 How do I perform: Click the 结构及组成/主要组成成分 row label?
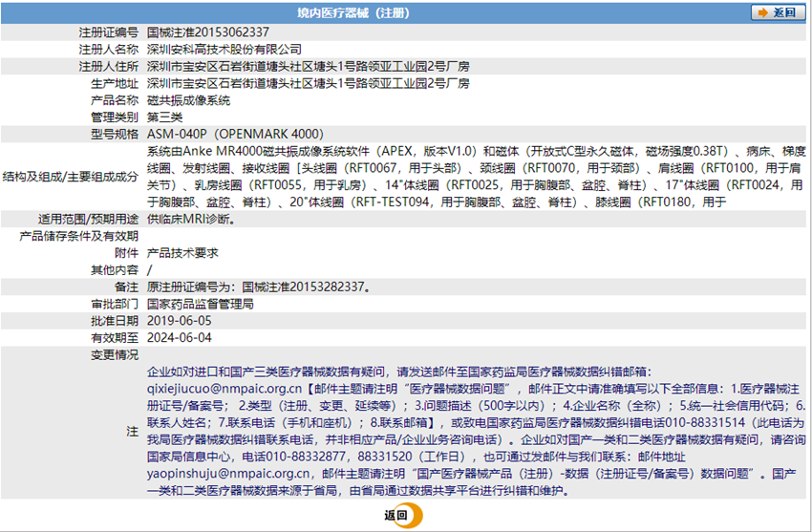pyautogui.click(x=72, y=177)
